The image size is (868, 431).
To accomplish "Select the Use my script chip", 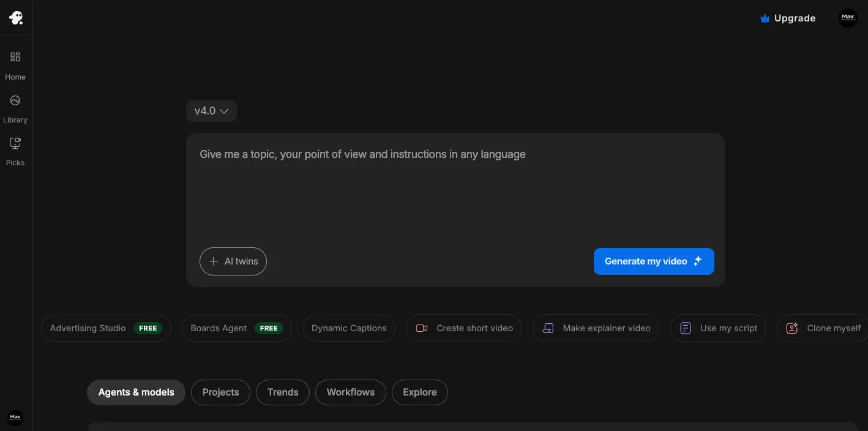I will (x=718, y=328).
